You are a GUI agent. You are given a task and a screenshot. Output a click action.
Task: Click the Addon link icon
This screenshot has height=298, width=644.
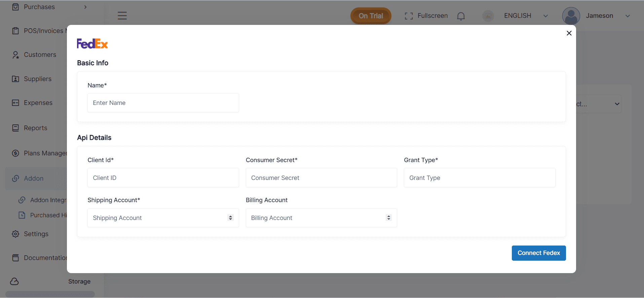coord(15,179)
